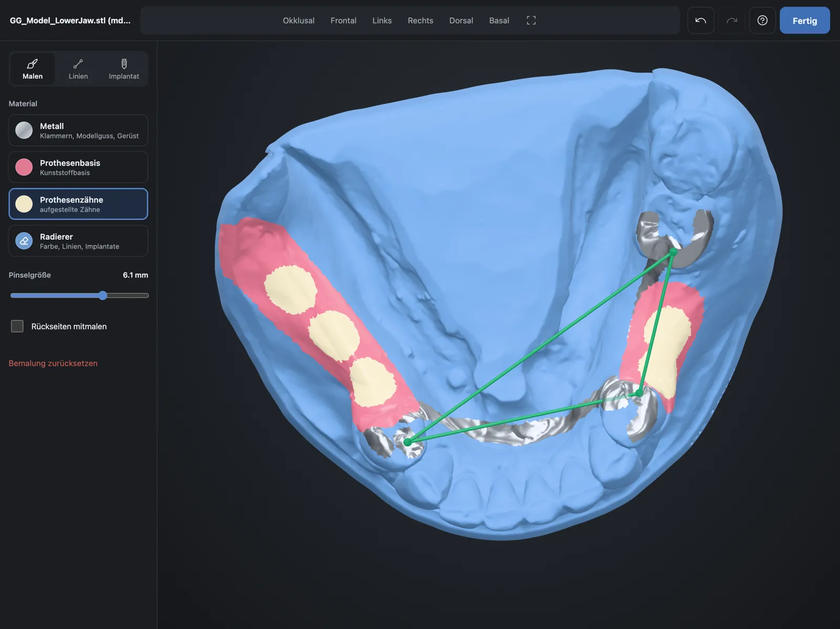The width and height of the screenshot is (840, 629).
Task: Click the blue eraser icon
Action: click(x=24, y=241)
